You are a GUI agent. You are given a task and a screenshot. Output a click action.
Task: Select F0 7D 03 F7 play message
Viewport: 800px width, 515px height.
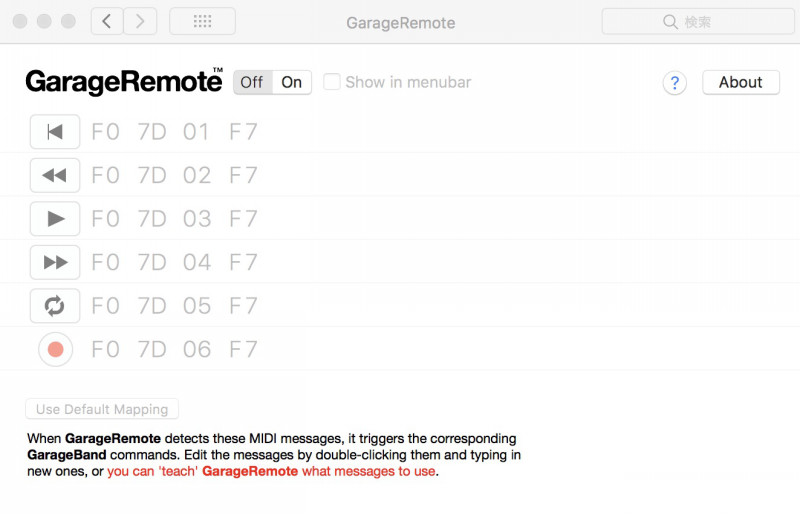point(174,219)
